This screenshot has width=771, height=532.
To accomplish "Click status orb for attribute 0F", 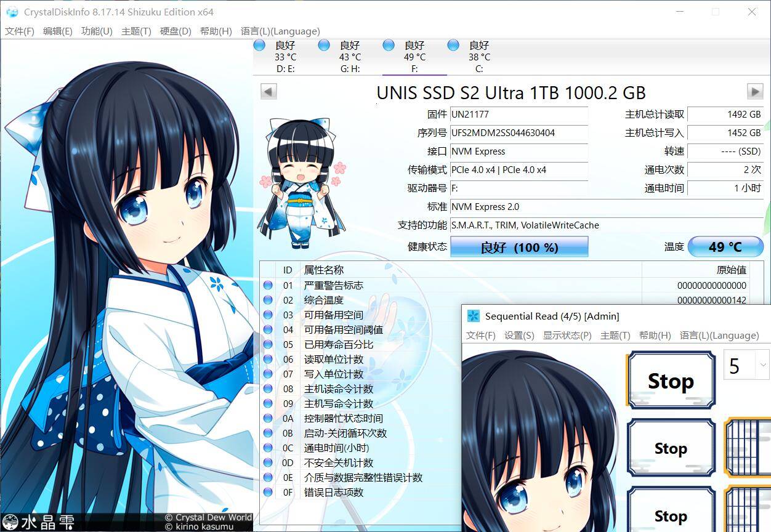I will point(268,492).
